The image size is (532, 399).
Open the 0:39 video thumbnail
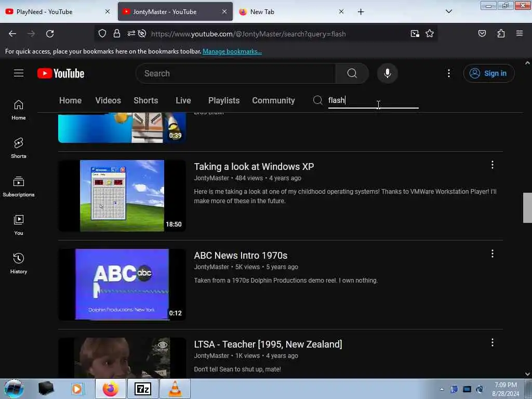click(122, 128)
